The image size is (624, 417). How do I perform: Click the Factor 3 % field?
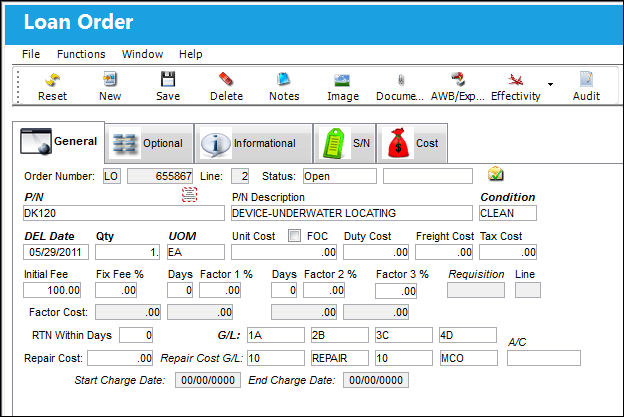click(396, 291)
